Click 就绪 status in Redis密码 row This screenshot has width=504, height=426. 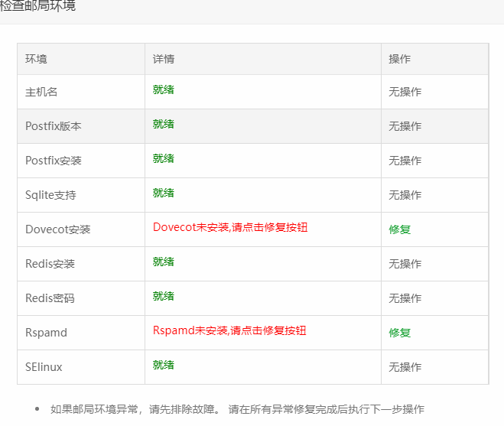[164, 296]
